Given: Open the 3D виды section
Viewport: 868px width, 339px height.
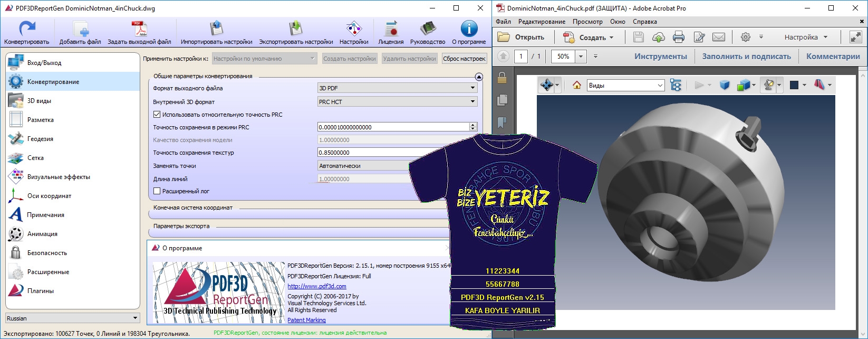Looking at the screenshot, I should click(73, 101).
